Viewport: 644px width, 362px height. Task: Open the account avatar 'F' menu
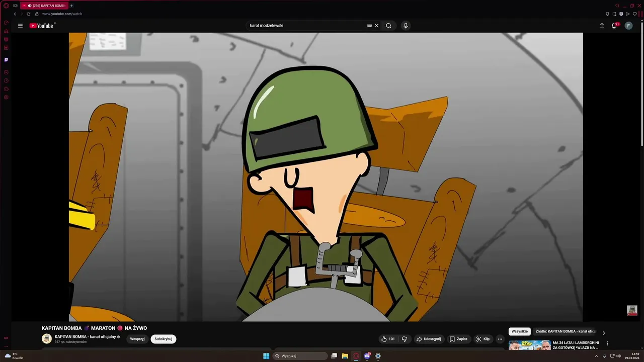point(628,26)
